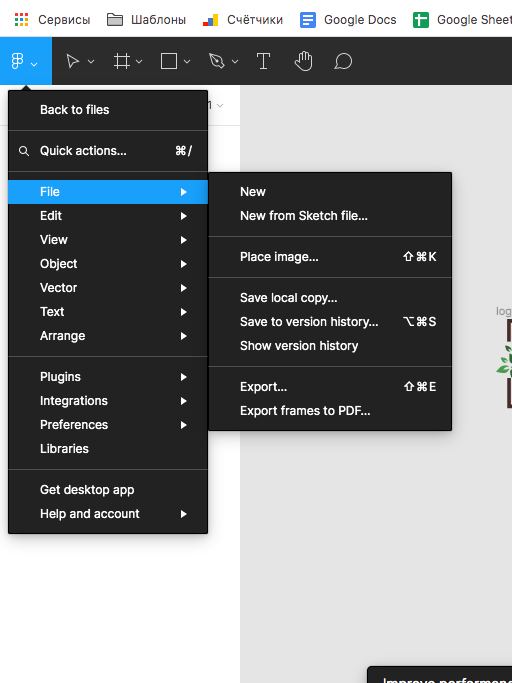Open the Figma main menu button
Screen dimensions: 512x683
pyautogui.click(x=25, y=61)
